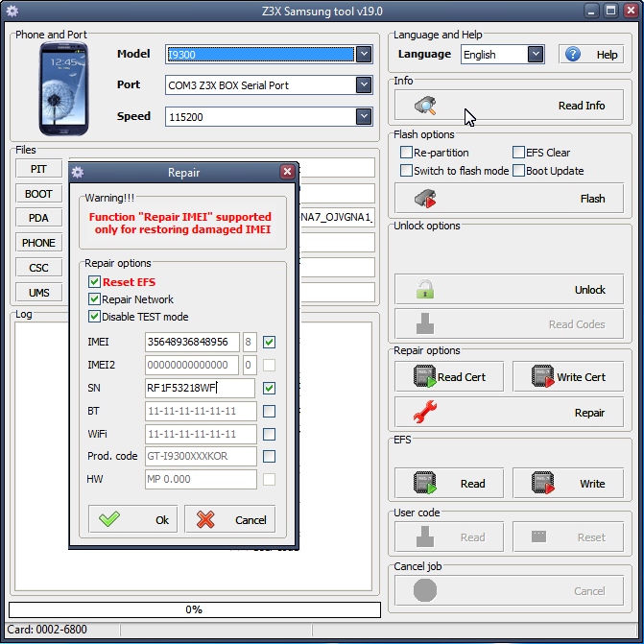This screenshot has width=644, height=644.
Task: Click the Read Info magnifier icon
Action: (x=425, y=106)
